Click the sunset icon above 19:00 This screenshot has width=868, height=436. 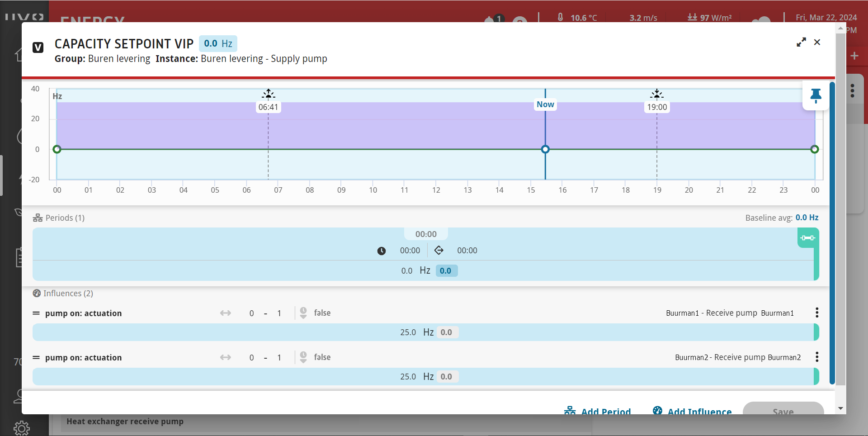(657, 94)
